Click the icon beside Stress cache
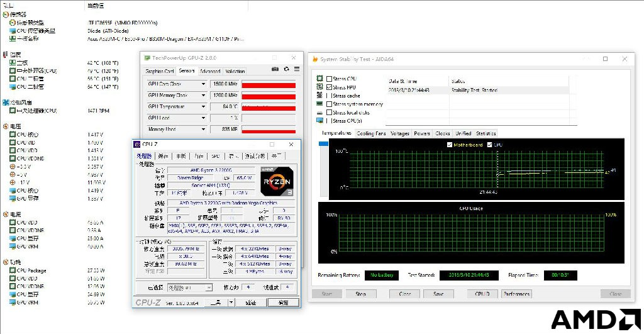Viewport: 644px width, 334px height. (x=319, y=95)
